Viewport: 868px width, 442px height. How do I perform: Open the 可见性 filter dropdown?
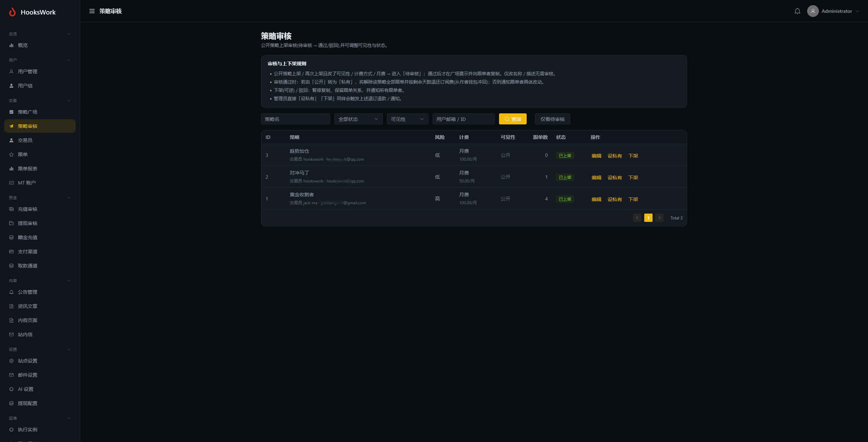[x=407, y=119]
